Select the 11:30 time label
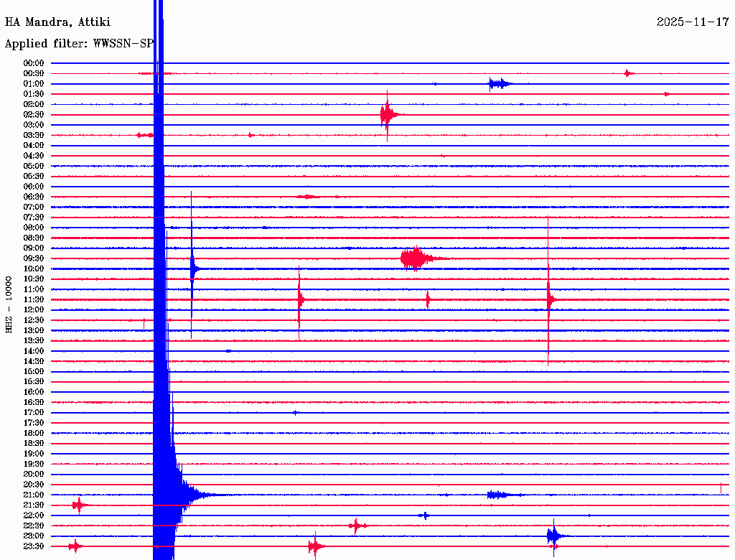Viewport: 735px width, 560px height. pos(34,299)
